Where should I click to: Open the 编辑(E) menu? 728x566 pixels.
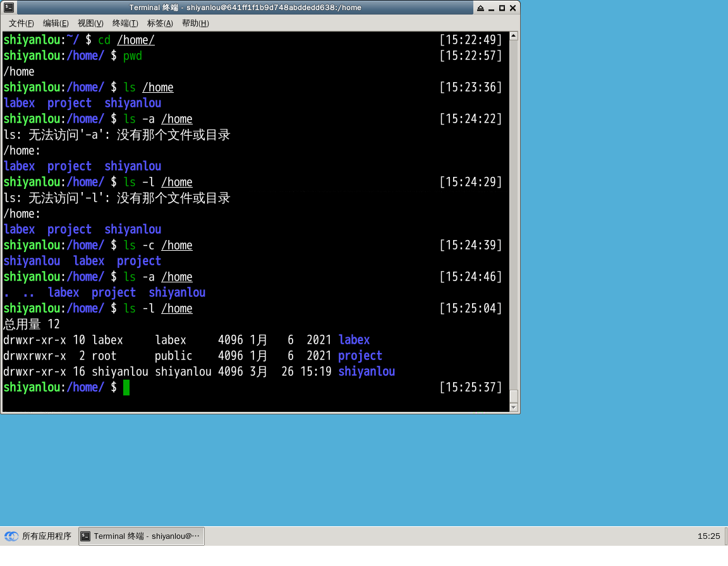(56, 23)
